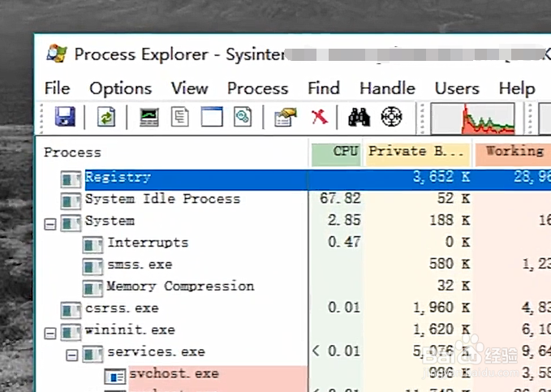Sort by Private Bytes column header

point(418,154)
